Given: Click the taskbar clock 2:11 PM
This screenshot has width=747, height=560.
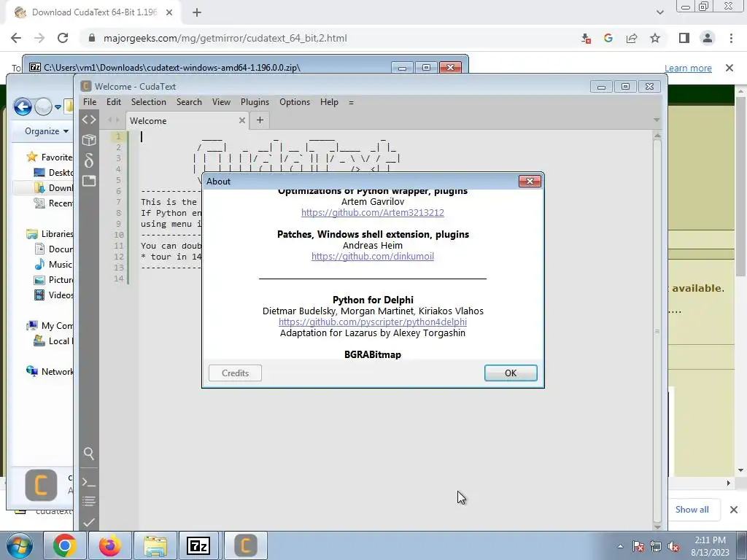Looking at the screenshot, I should coord(710,545).
